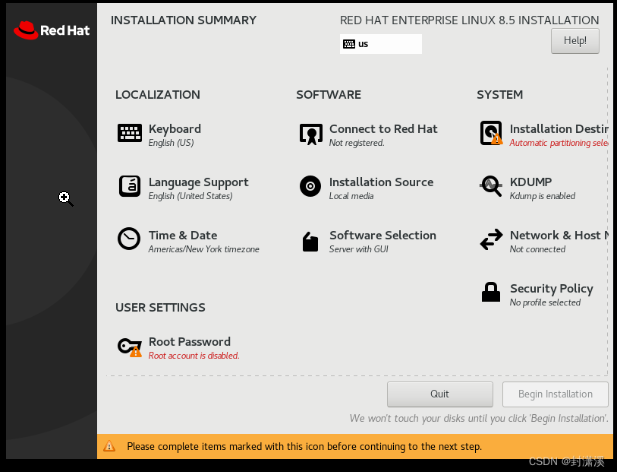Click the Help! button
The width and height of the screenshot is (620, 472).
click(x=575, y=41)
